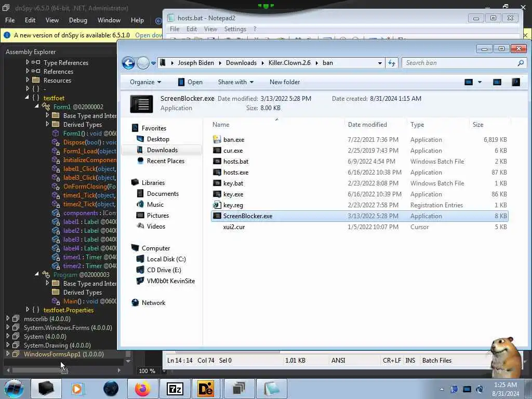
Task: Click the Killer.Clown.2.6 breadcrumb segment
Action: (289, 63)
